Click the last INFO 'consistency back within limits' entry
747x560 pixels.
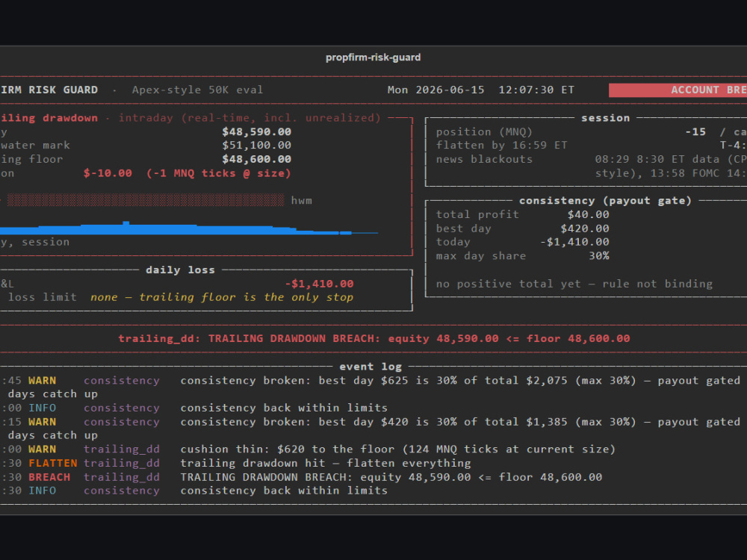284,491
